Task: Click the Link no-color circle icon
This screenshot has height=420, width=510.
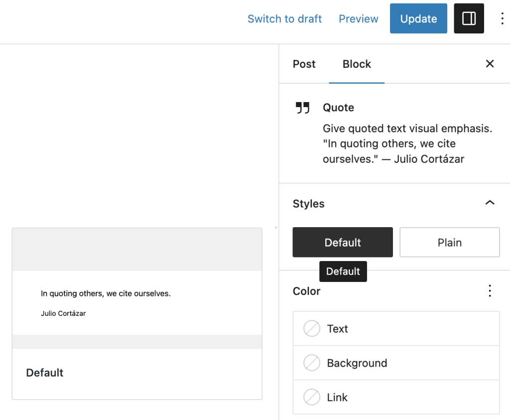Action: click(312, 397)
